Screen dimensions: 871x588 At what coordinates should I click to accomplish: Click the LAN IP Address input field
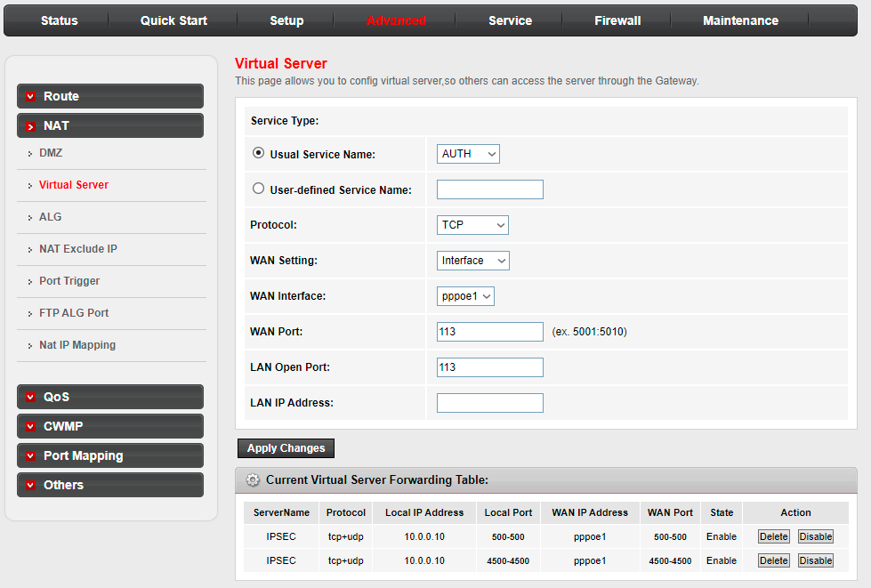pos(489,403)
